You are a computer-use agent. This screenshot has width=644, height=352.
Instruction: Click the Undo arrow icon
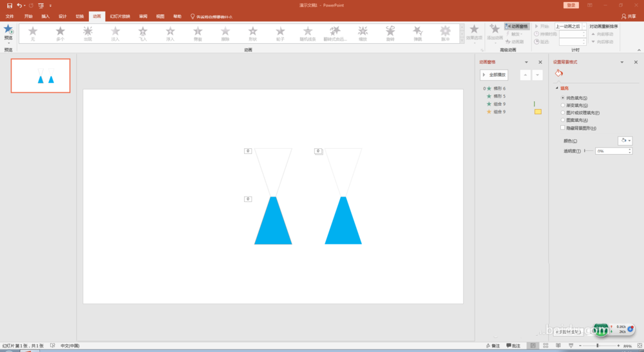(19, 5)
